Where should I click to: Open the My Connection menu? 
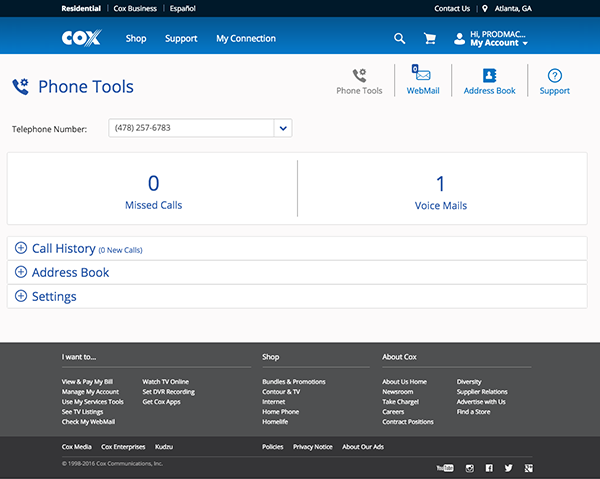click(x=246, y=38)
